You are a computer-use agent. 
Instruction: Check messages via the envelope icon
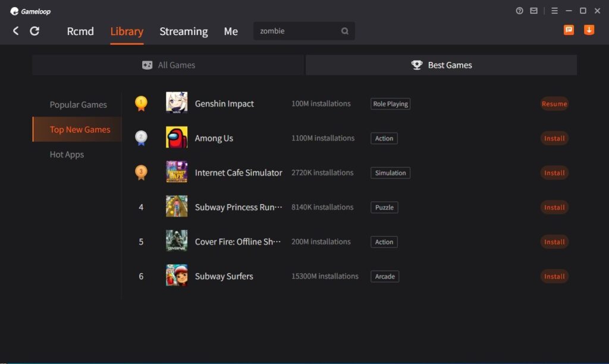533,10
